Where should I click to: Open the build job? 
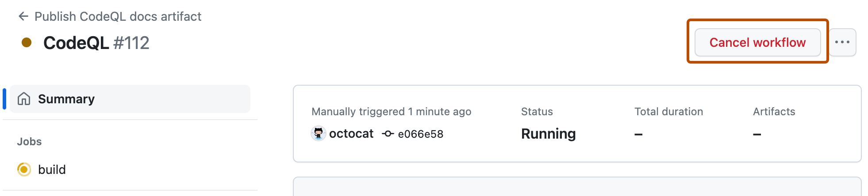(x=52, y=170)
